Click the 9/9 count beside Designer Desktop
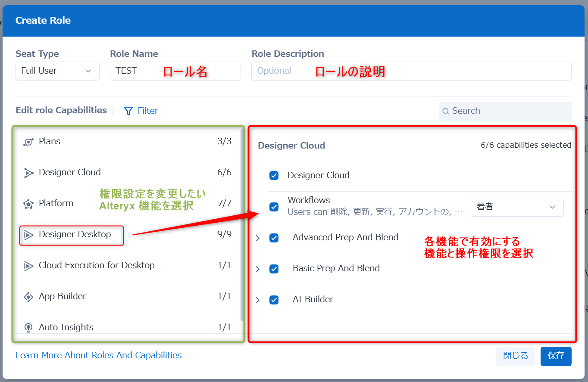 coord(225,234)
